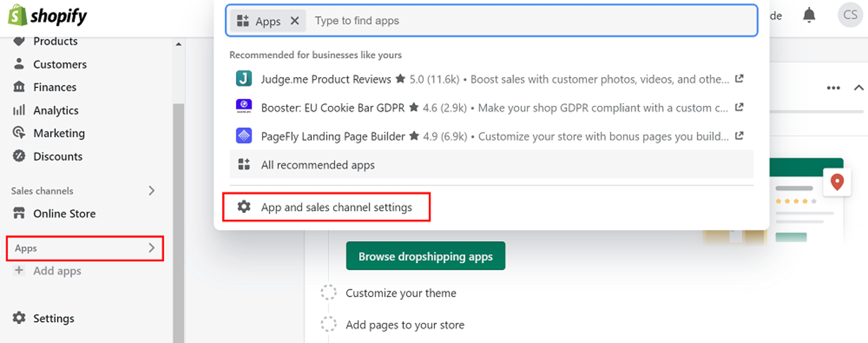868x343 pixels.
Task: Open Online Store channel
Action: pyautogui.click(x=64, y=214)
